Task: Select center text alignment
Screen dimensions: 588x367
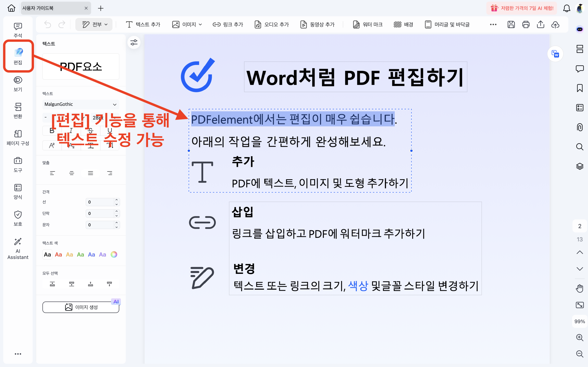Action: (71, 173)
